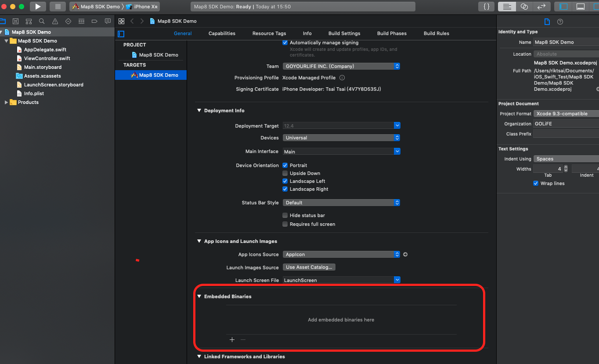Run the project with the Play button
The image size is (599, 364).
38,7
